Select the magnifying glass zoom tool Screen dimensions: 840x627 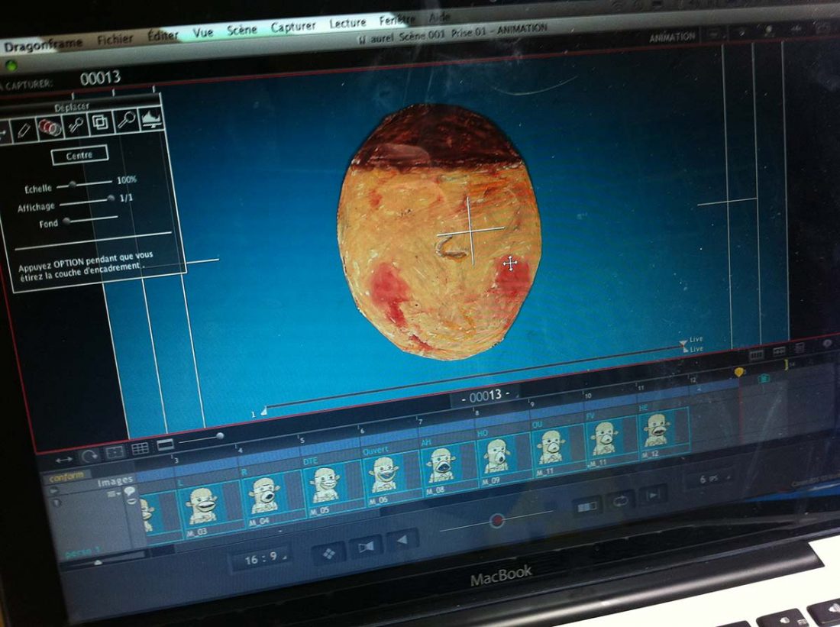point(127,120)
